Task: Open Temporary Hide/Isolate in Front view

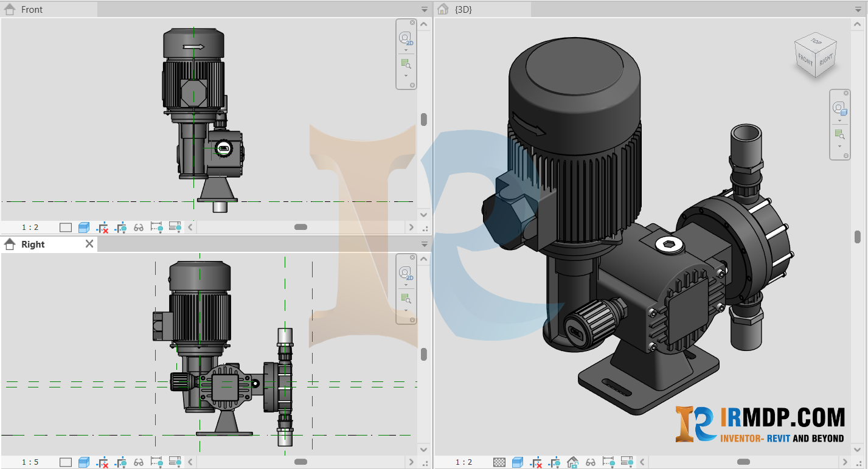Action: coord(139,228)
